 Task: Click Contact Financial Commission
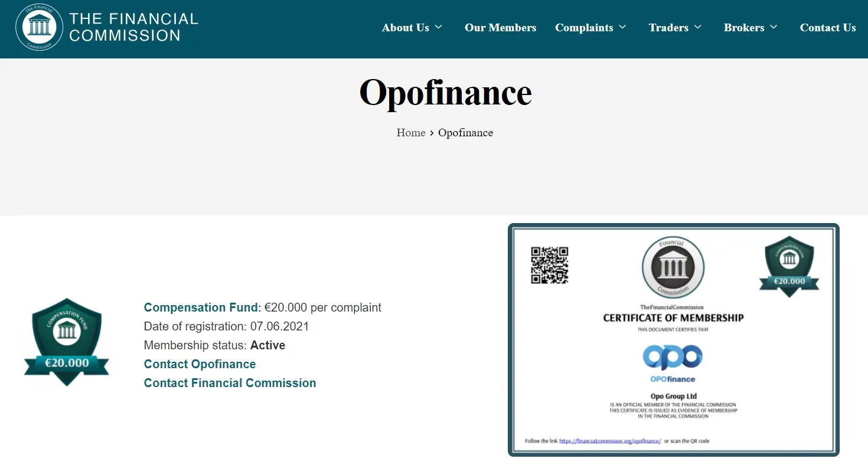(x=230, y=383)
